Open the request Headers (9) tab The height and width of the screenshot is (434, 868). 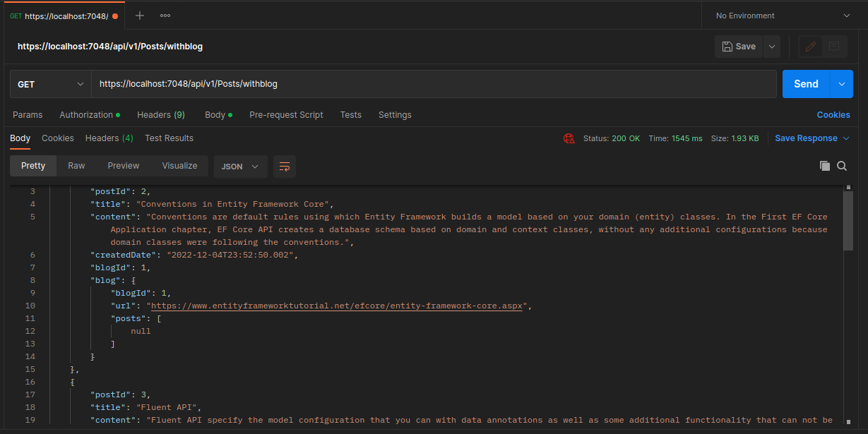(161, 115)
